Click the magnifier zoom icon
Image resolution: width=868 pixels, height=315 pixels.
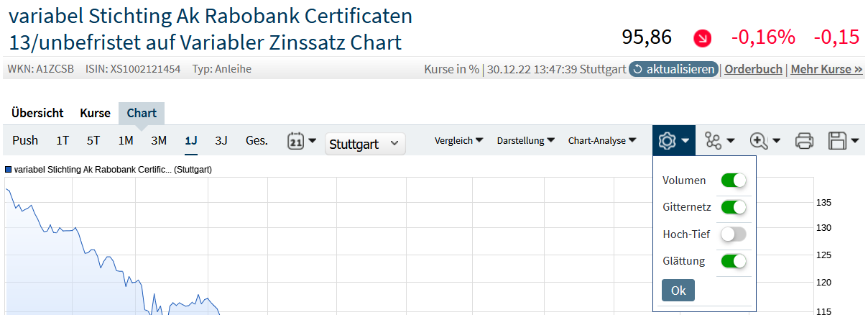pyautogui.click(x=765, y=141)
